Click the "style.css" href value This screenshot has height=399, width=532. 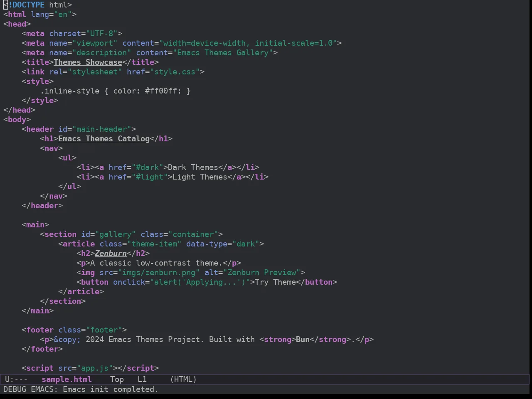tap(175, 72)
